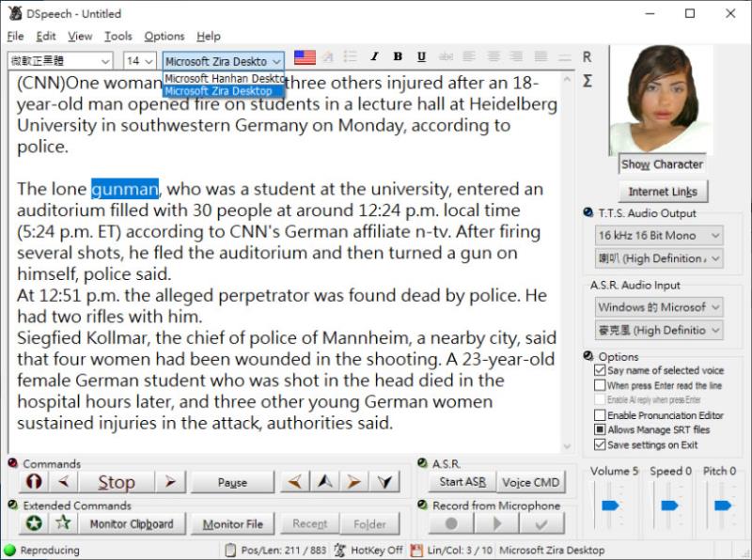Viewport: 752px width, 560px height.
Task: Click the Stop button
Action: tap(117, 481)
